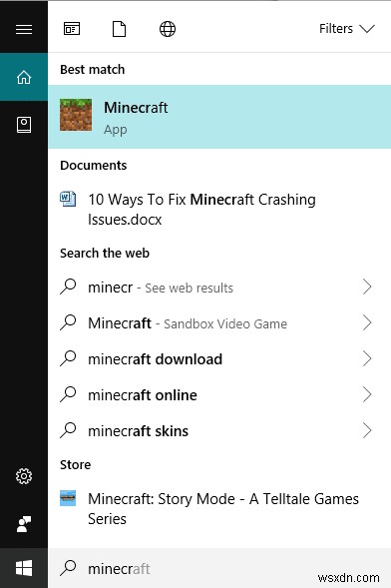Open Minecraft: Story Mode store result
Screen dimensions: 391x588
coord(219,508)
